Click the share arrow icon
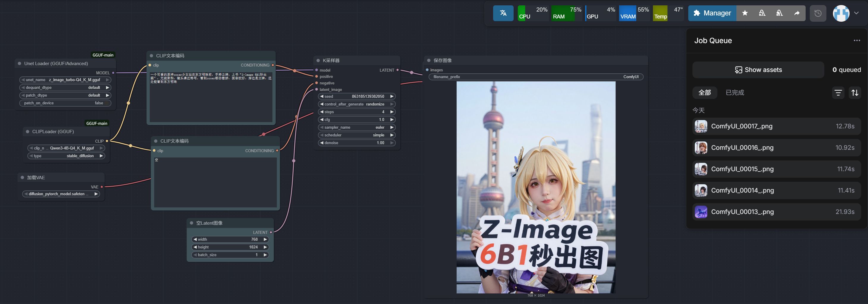The height and width of the screenshot is (304, 868). (x=797, y=13)
